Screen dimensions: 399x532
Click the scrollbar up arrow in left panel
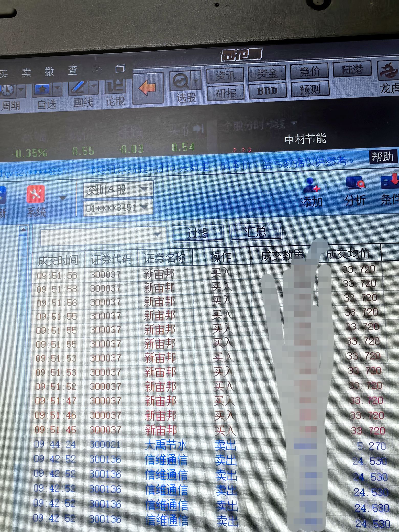click(x=24, y=230)
